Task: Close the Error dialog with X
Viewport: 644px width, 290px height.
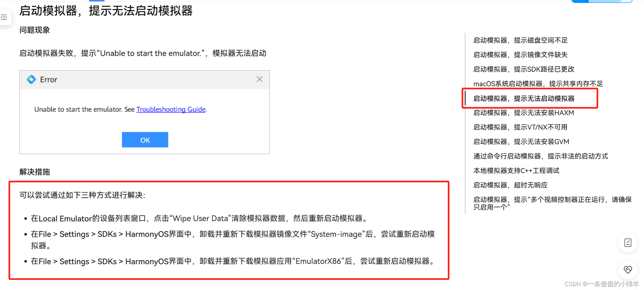Action: 260,79
